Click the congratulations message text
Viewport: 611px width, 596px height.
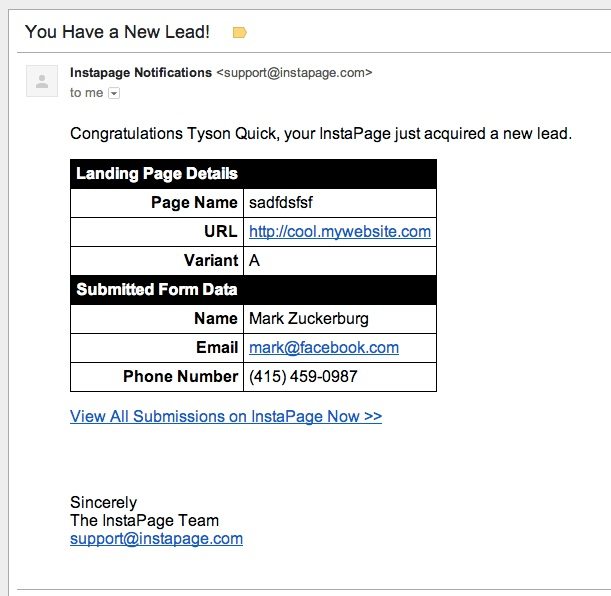pyautogui.click(x=321, y=134)
